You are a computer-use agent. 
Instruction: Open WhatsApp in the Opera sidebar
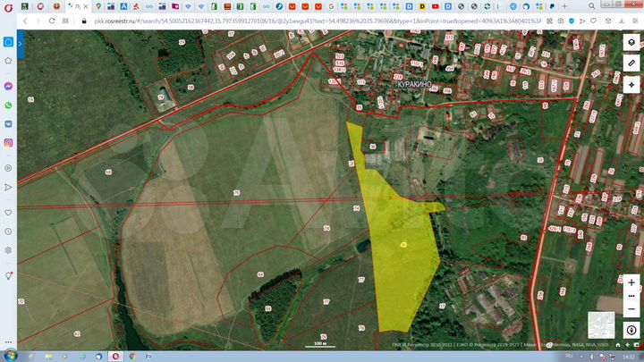(8, 105)
